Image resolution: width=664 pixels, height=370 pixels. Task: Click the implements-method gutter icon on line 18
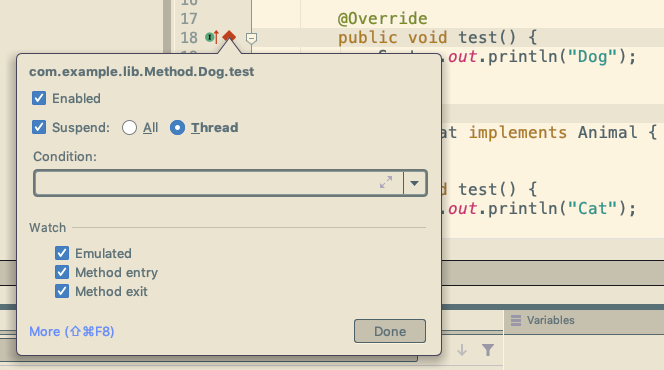click(212, 37)
